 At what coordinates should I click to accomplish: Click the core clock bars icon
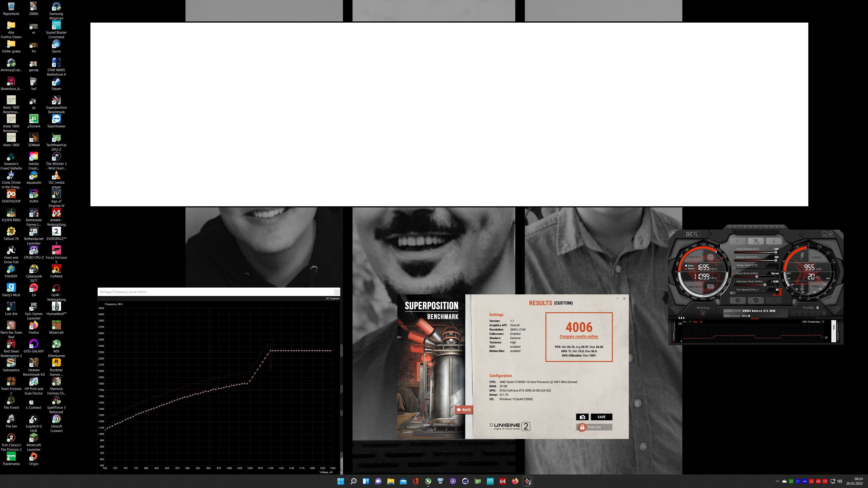(733, 273)
